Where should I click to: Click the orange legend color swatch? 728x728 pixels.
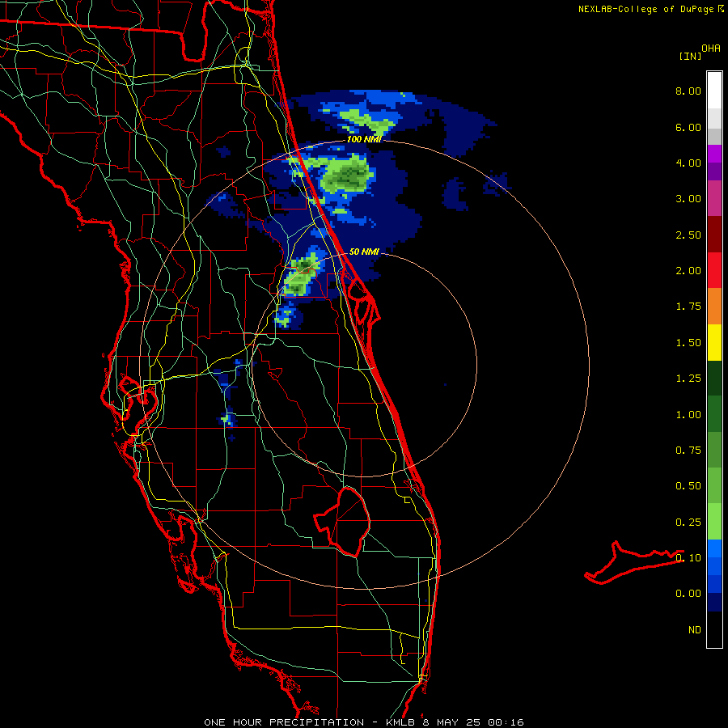tap(714, 306)
